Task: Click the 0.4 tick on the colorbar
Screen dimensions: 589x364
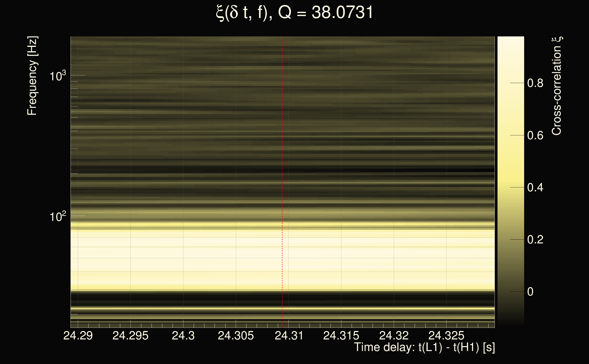Action: 535,187
